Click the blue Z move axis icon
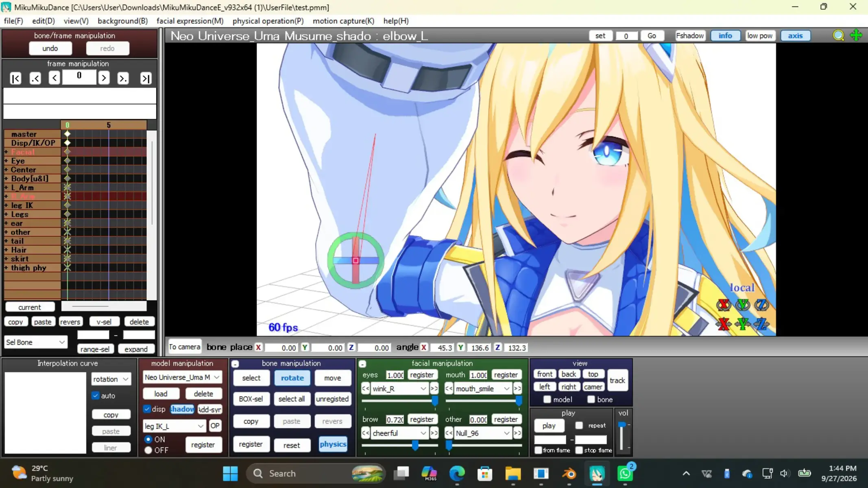Viewport: 868px width, 488px height. (x=761, y=324)
